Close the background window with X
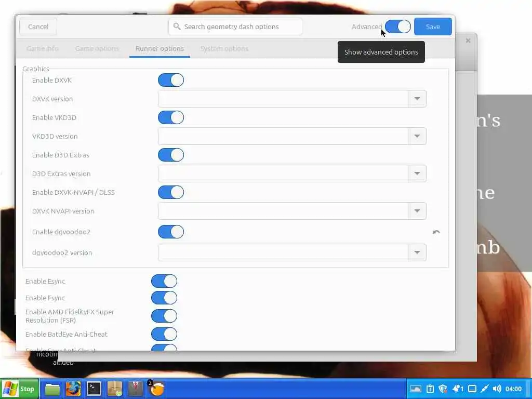 coord(468,41)
